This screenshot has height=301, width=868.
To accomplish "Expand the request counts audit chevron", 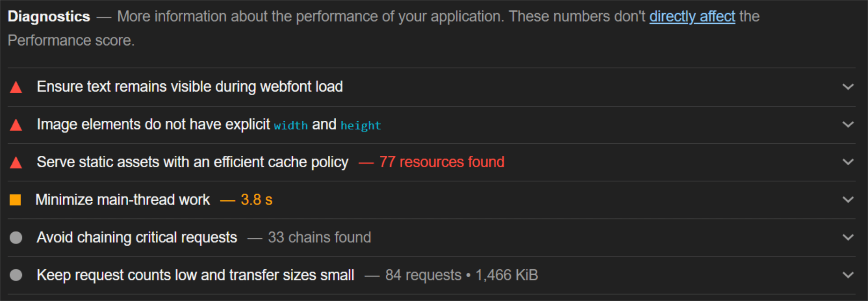I will [848, 275].
